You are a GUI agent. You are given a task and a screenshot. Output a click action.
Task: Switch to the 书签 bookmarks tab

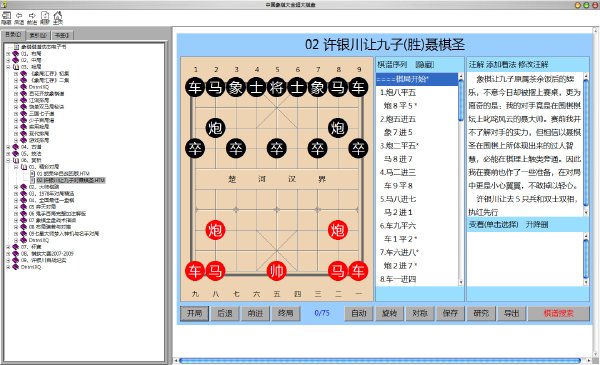click(x=62, y=35)
